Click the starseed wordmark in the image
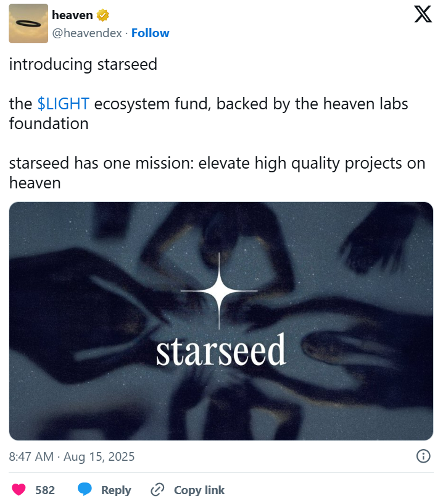 point(222,352)
